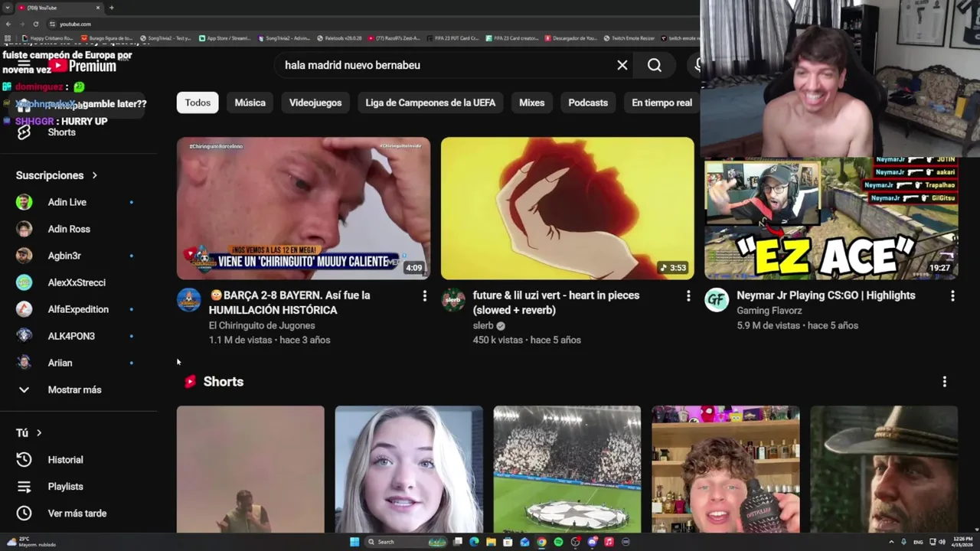Select the Mixes filter chip
The width and height of the screenshot is (980, 551).
click(532, 103)
